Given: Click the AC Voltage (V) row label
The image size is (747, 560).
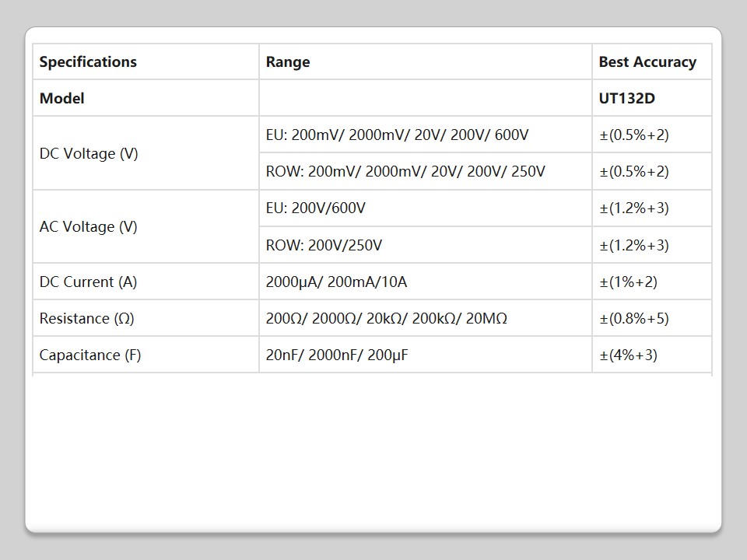Looking at the screenshot, I should [x=89, y=227].
